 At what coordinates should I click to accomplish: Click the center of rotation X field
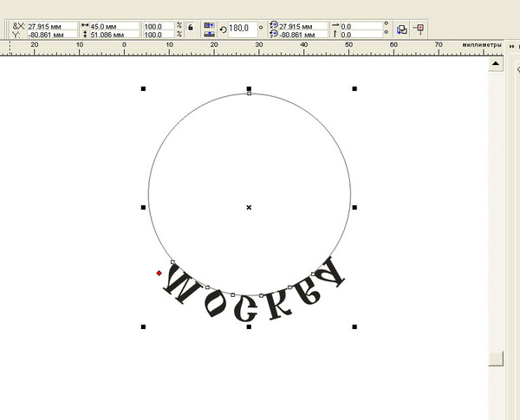pos(303,26)
